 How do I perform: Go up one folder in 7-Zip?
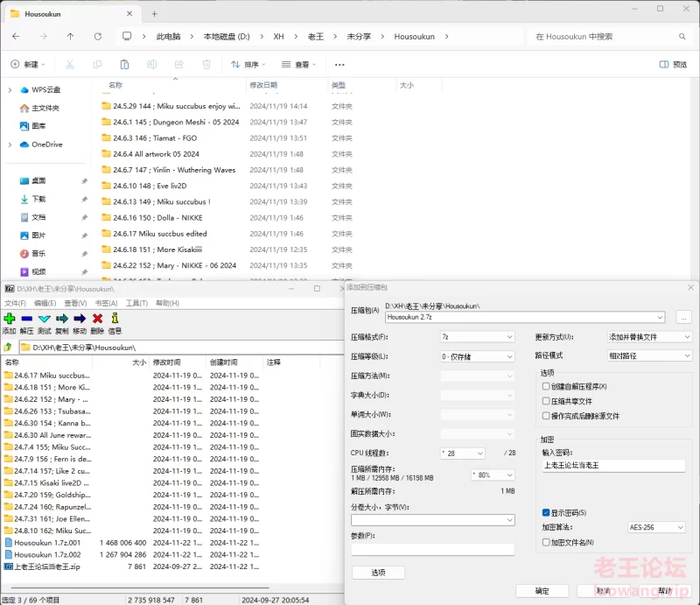[x=8, y=348]
